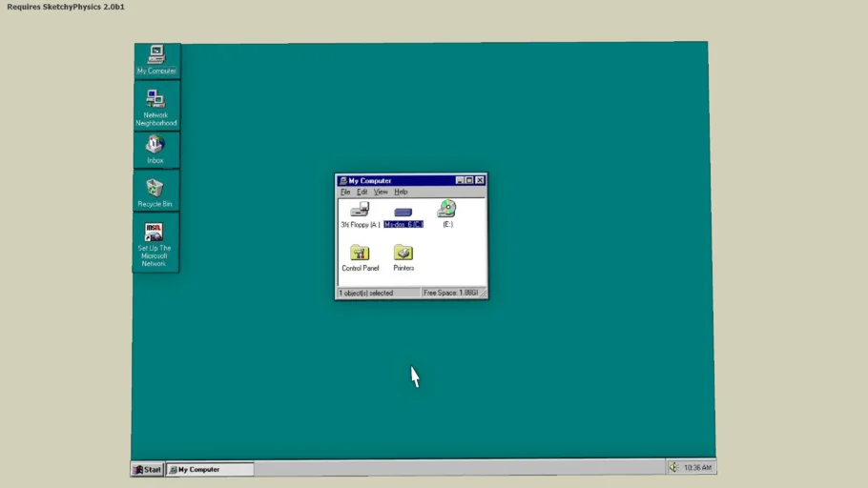Select Set Up The Microsoft Network icon
This screenshot has height=488, width=868.
154,244
